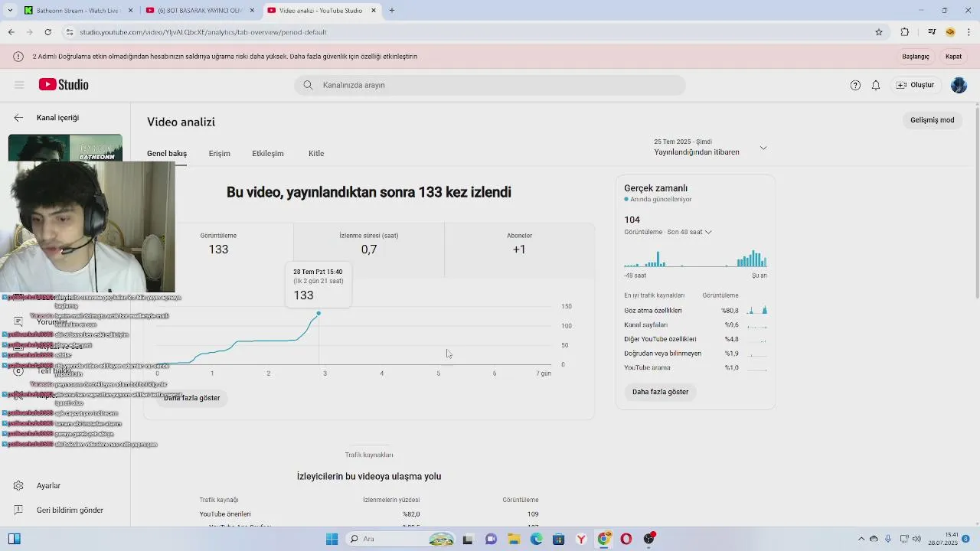Click the Gelişmiş mod button
Viewport: 980px width, 551px height.
pyautogui.click(x=932, y=120)
